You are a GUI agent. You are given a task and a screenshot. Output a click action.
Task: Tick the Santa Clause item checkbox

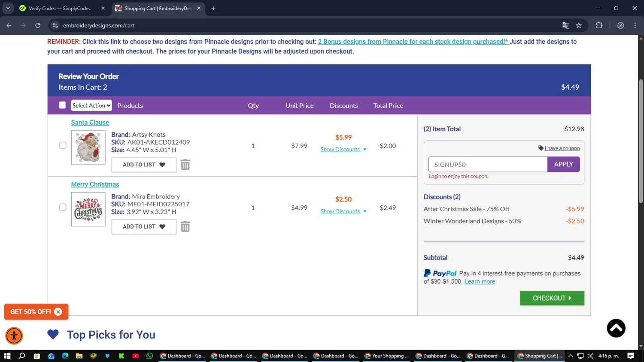point(63,145)
